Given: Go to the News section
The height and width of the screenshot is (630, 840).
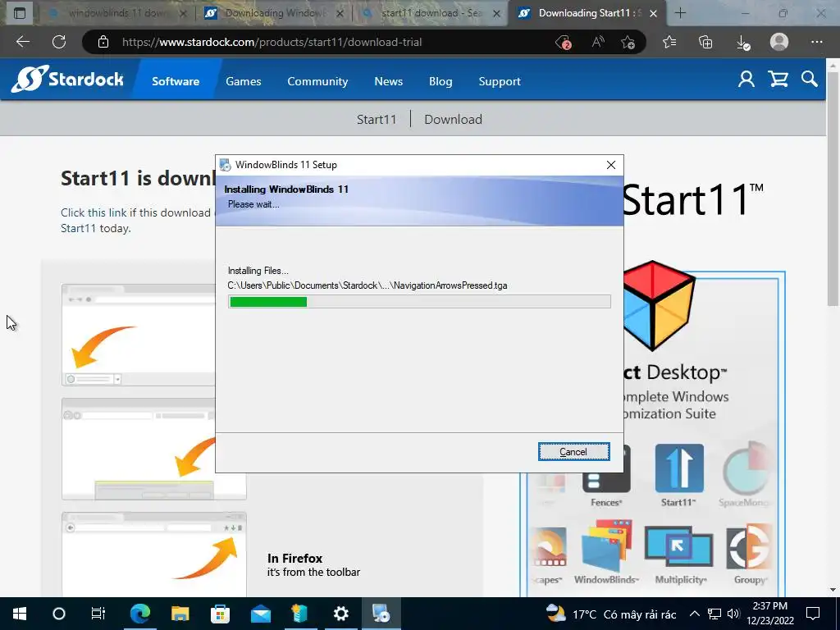Looking at the screenshot, I should (388, 81).
